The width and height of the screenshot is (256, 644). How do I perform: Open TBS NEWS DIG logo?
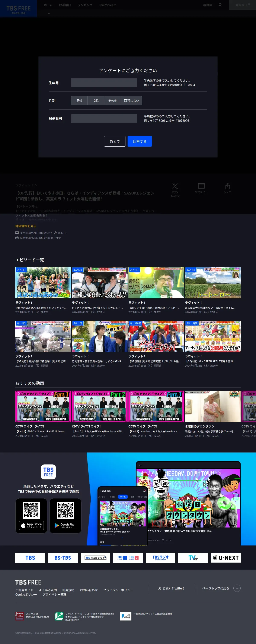tap(95, 558)
